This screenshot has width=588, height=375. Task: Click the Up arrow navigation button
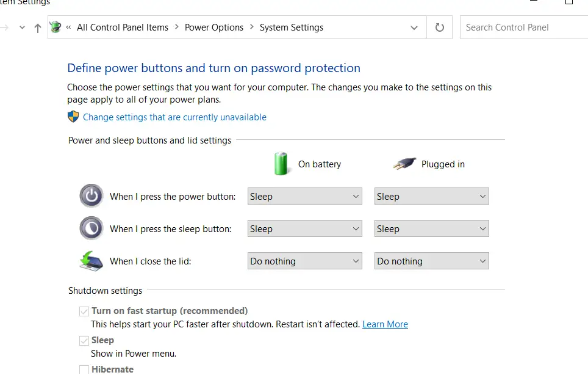tap(38, 27)
